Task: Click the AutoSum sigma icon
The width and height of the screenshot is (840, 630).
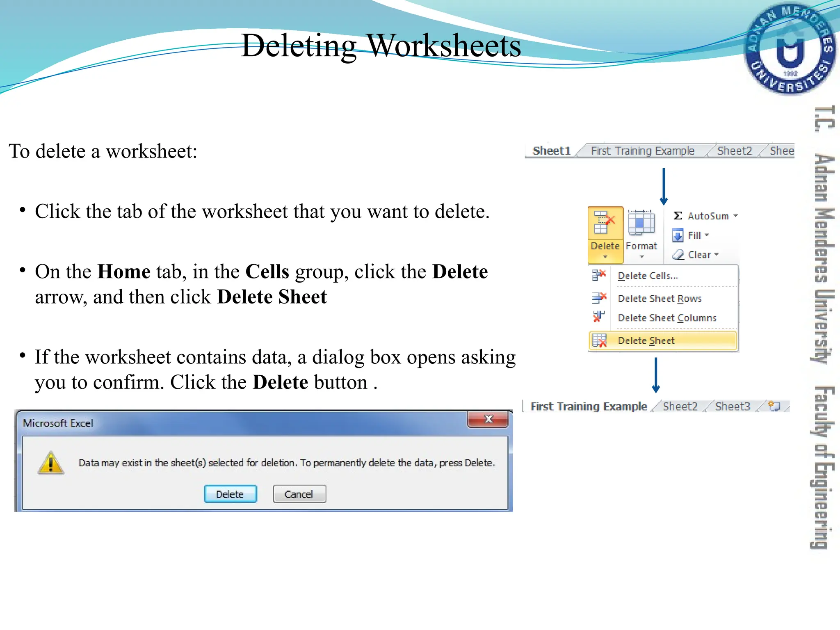Action: click(x=678, y=216)
